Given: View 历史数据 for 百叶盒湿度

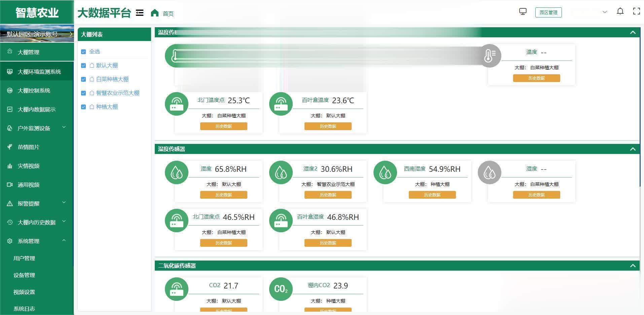Looking at the screenshot, I should pos(328,243).
